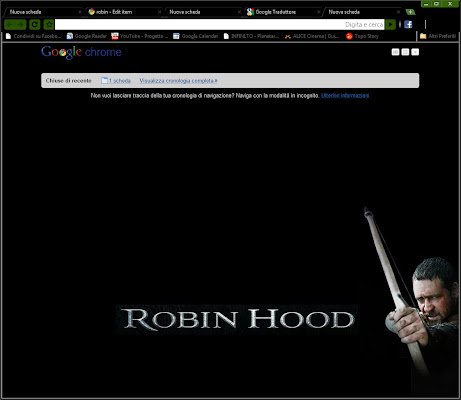The height and width of the screenshot is (400, 461).
Task: Expand the 'Altri Preferiti' bookmarks folder
Action: [438, 36]
